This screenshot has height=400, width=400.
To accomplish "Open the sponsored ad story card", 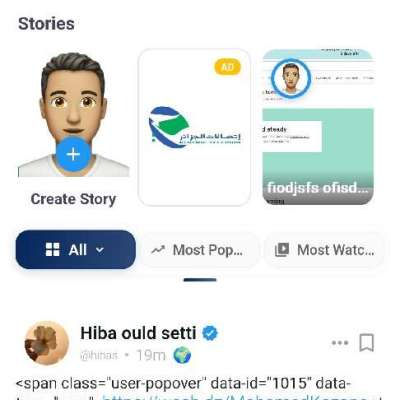I will coord(194,127).
